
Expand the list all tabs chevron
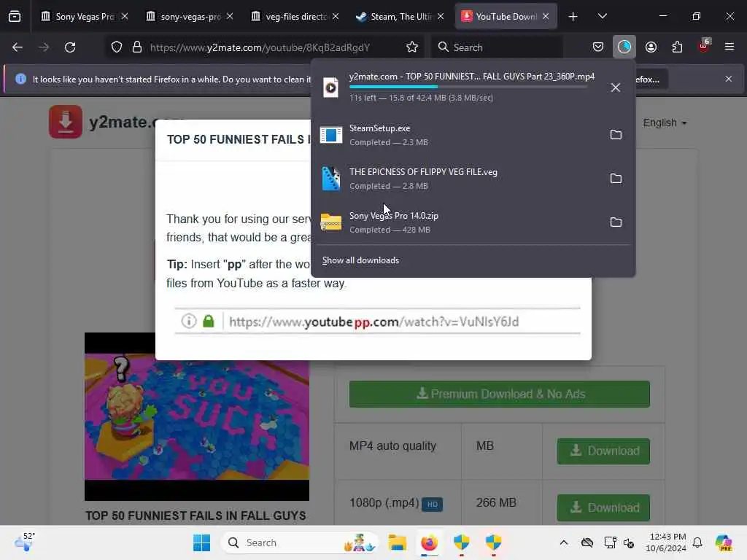[602, 16]
